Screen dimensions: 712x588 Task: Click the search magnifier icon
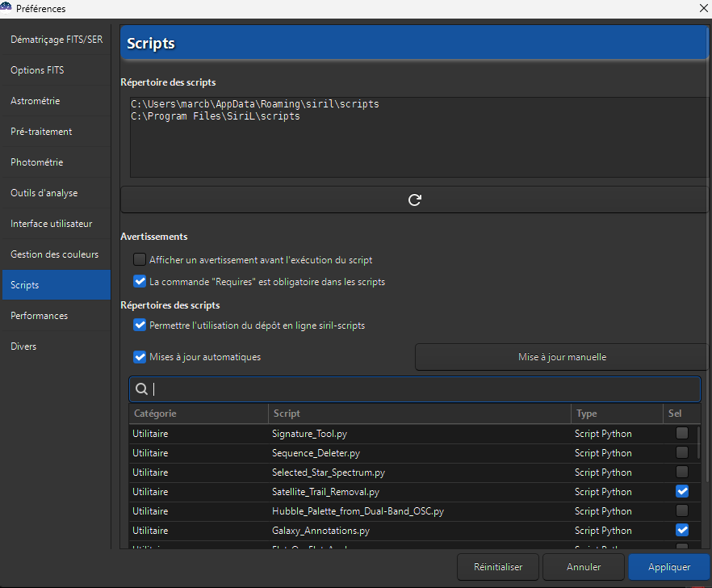pos(141,389)
